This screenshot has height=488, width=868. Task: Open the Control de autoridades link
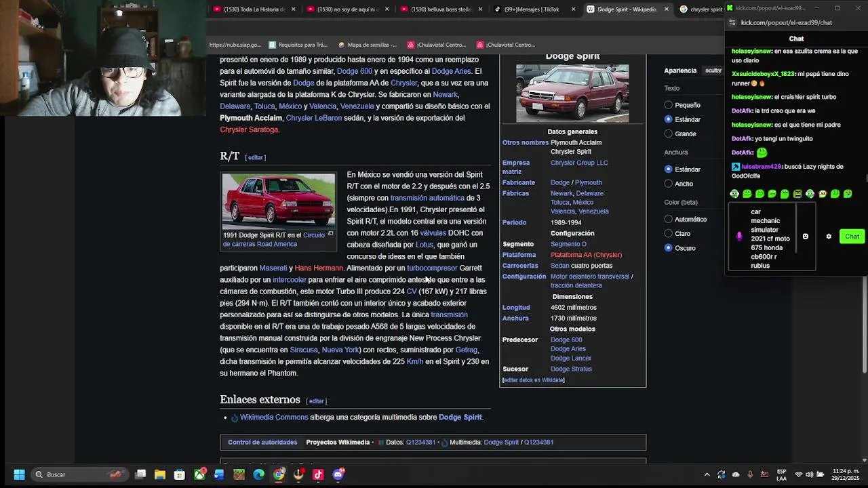[262, 442]
